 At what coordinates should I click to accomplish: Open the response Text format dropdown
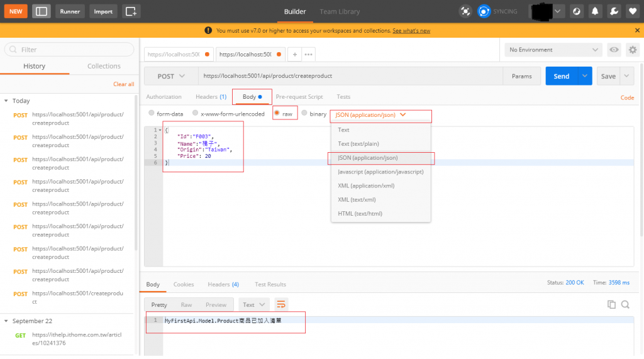[x=253, y=304]
